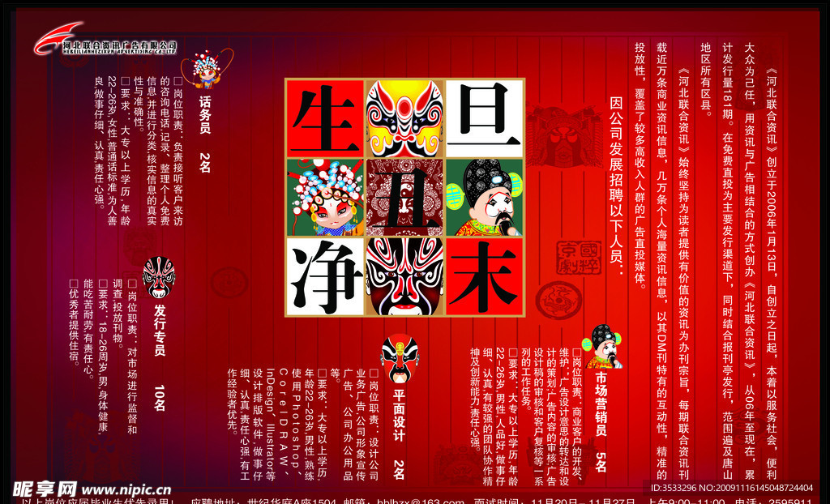830x504 pixels.
Task: Click the column starting 计发行量181期
Action: tap(728, 262)
